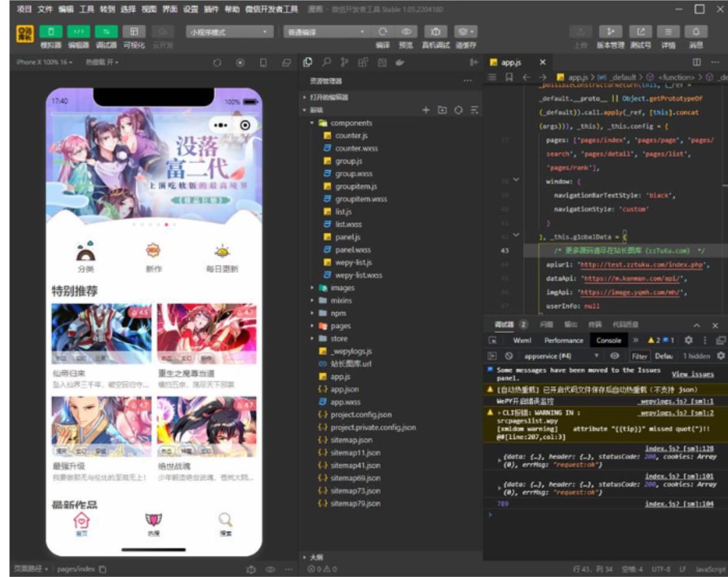Toggle the Editor (编辑器) panel button

pos(79,32)
